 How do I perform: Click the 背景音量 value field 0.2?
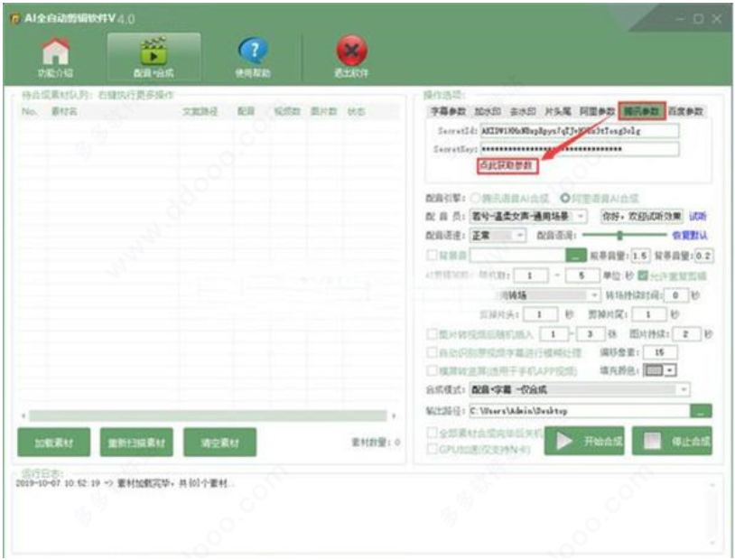coord(703,256)
